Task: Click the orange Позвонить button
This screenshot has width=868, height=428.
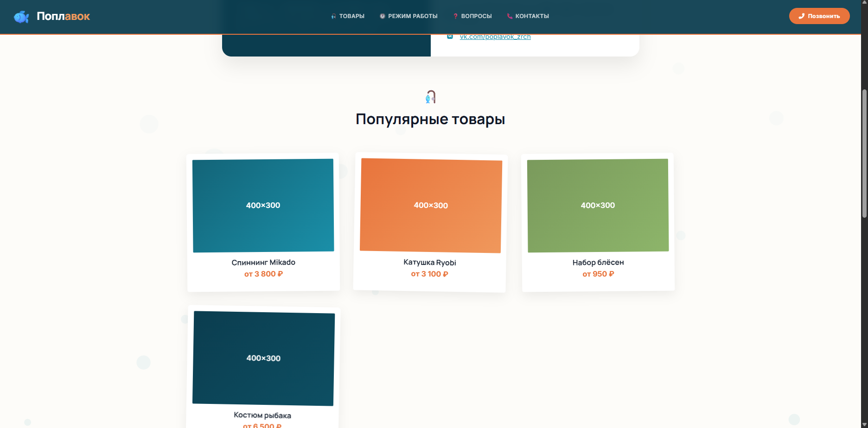Action: 819,16
